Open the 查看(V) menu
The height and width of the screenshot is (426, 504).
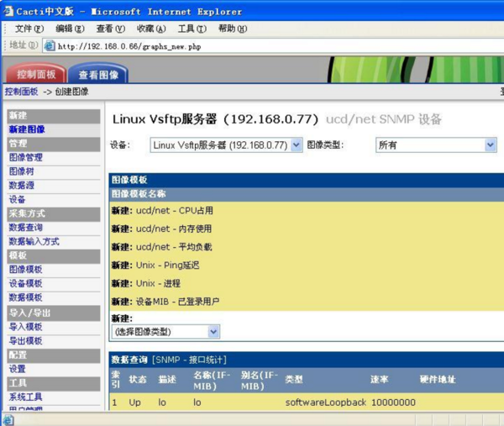111,29
